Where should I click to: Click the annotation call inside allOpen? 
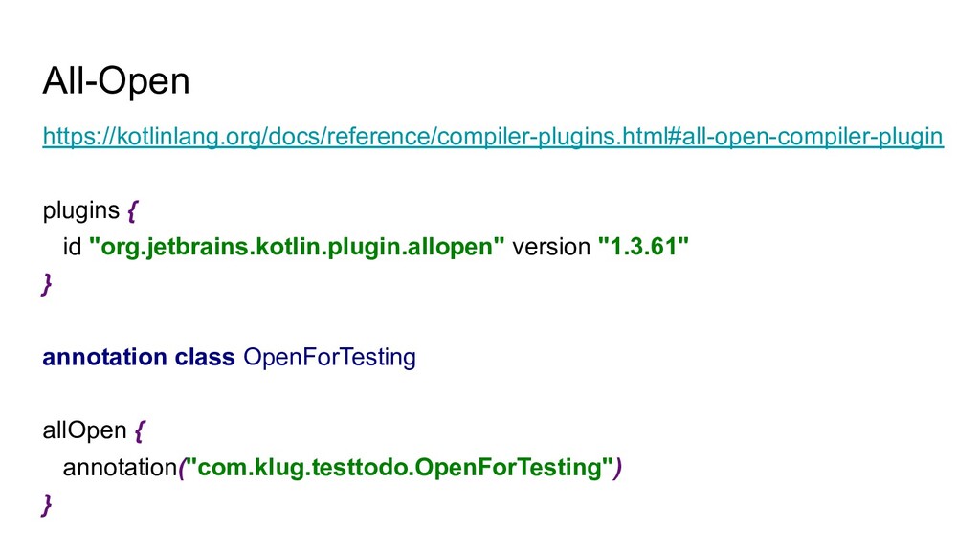pos(120,468)
